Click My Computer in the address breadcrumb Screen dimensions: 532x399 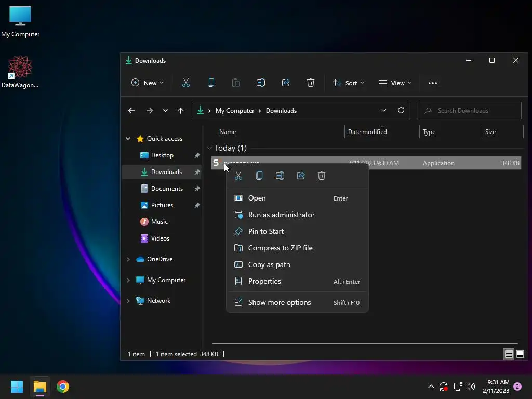pyautogui.click(x=235, y=111)
